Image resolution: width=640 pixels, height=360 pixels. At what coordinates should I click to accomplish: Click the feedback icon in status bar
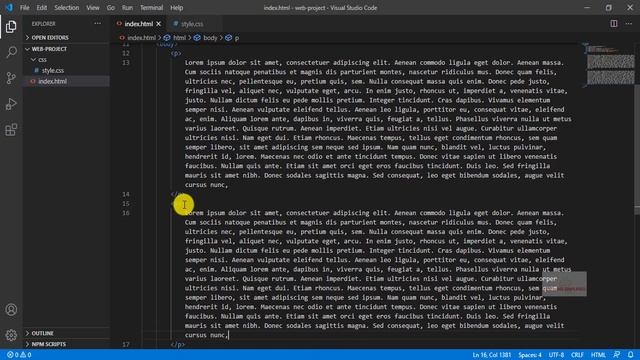coord(617,355)
